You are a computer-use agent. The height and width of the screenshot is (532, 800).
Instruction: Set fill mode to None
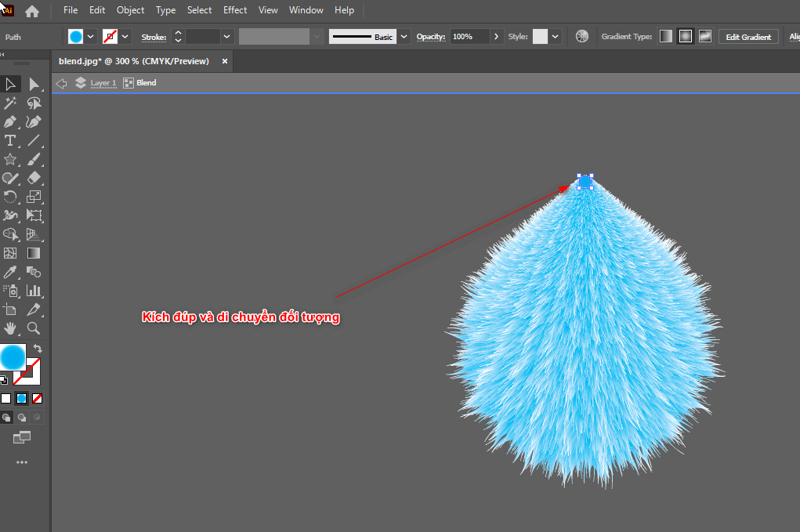pos(38,398)
